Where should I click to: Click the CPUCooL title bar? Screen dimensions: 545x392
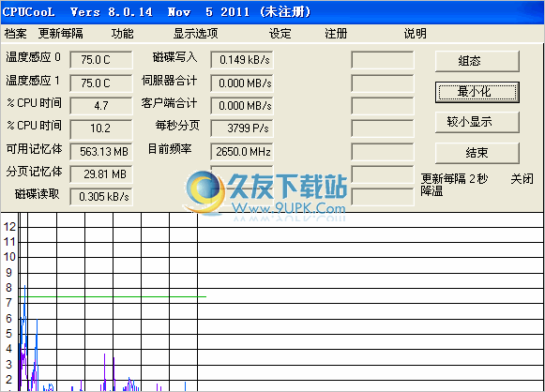[x=272, y=12]
